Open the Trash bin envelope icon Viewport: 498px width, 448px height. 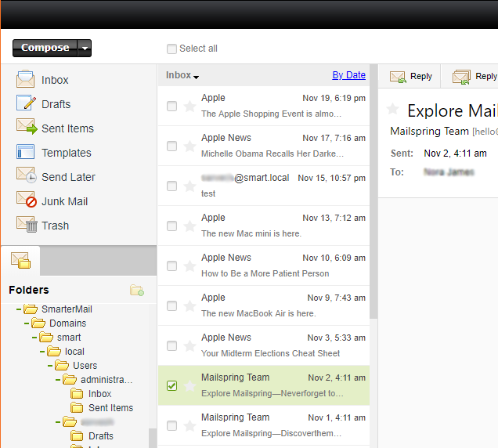pos(27,224)
